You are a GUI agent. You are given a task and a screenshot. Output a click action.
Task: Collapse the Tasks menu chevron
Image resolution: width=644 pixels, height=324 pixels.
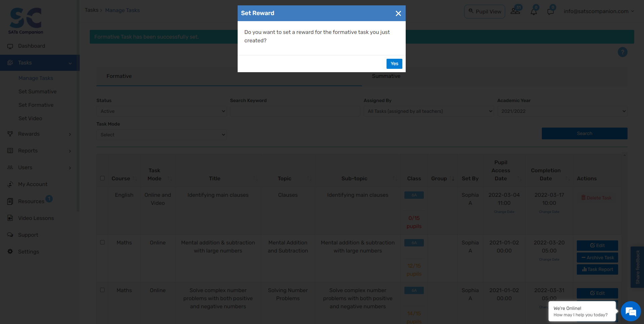click(x=70, y=63)
